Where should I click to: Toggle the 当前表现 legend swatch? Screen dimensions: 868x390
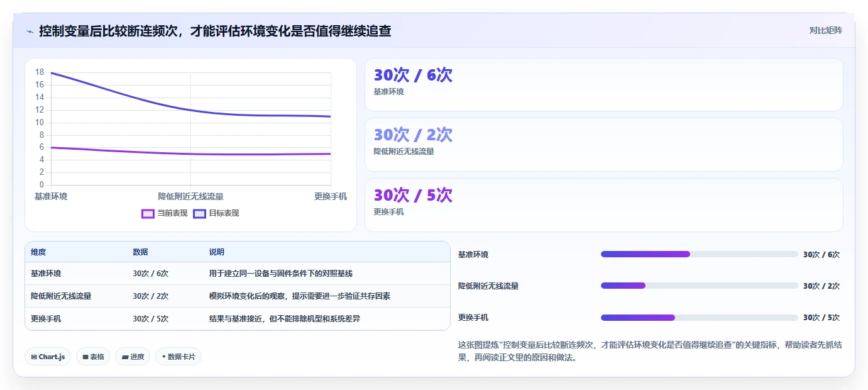[148, 213]
